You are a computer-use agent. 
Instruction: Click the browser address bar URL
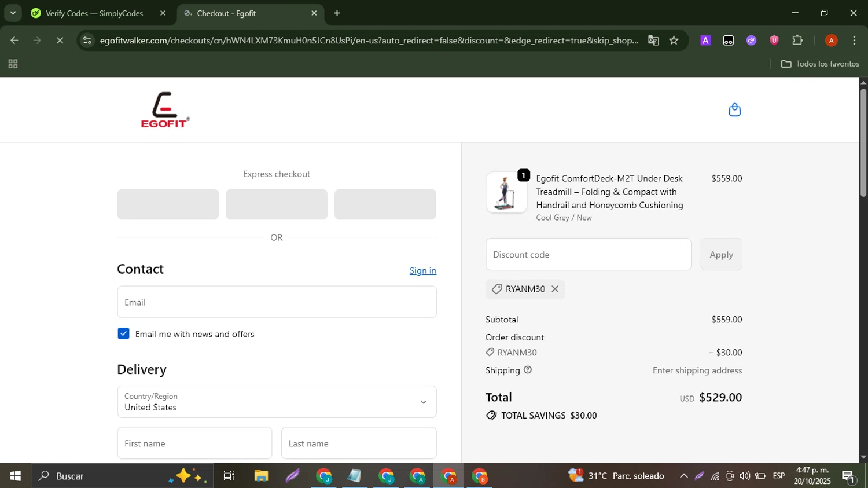coord(369,41)
